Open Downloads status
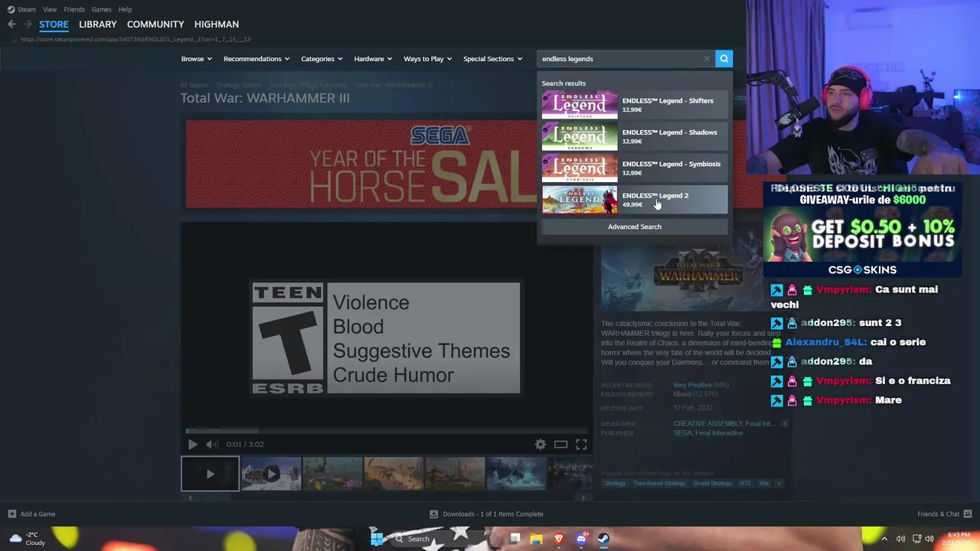The height and width of the screenshot is (551, 980). (x=486, y=514)
